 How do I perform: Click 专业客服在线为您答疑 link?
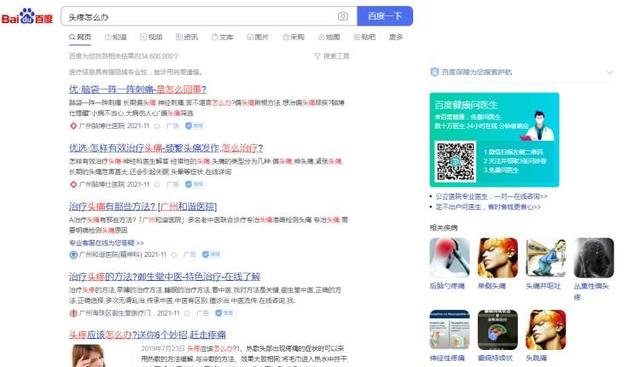(x=106, y=243)
